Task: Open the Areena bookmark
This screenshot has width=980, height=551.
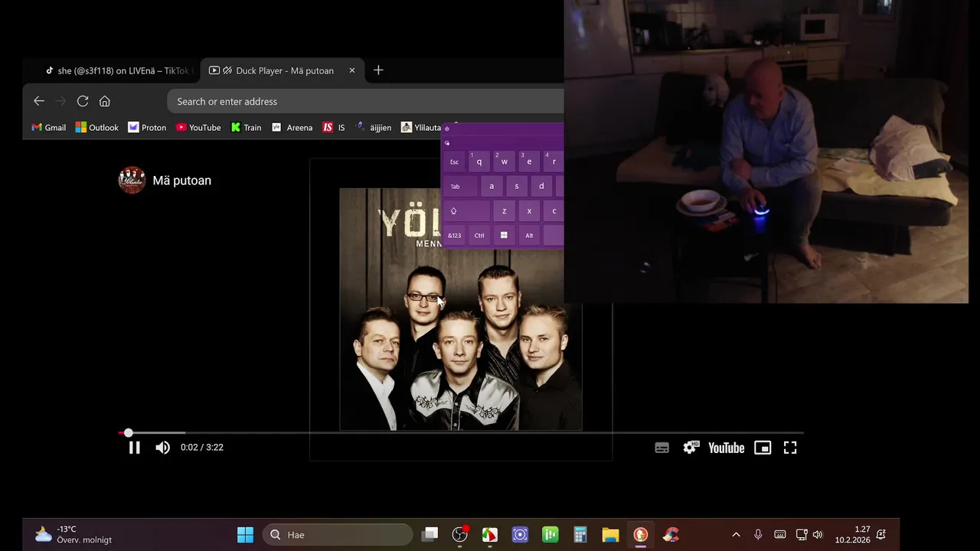Action: [292, 128]
